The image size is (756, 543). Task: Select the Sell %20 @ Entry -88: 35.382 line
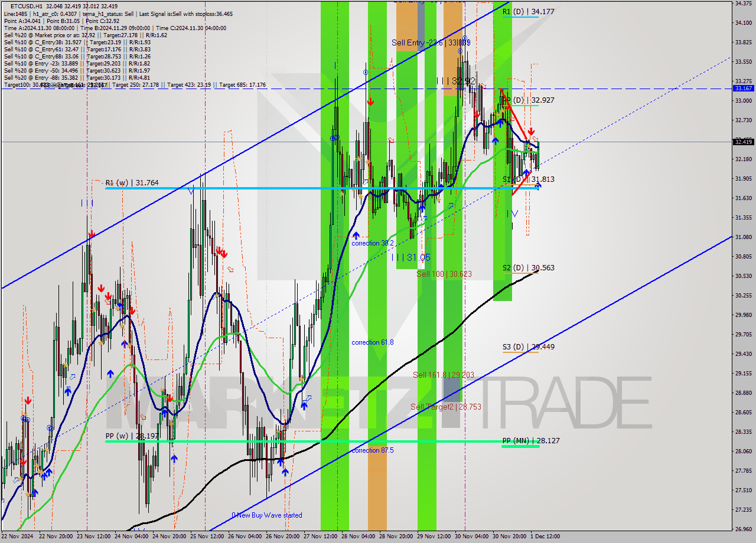point(77,77)
